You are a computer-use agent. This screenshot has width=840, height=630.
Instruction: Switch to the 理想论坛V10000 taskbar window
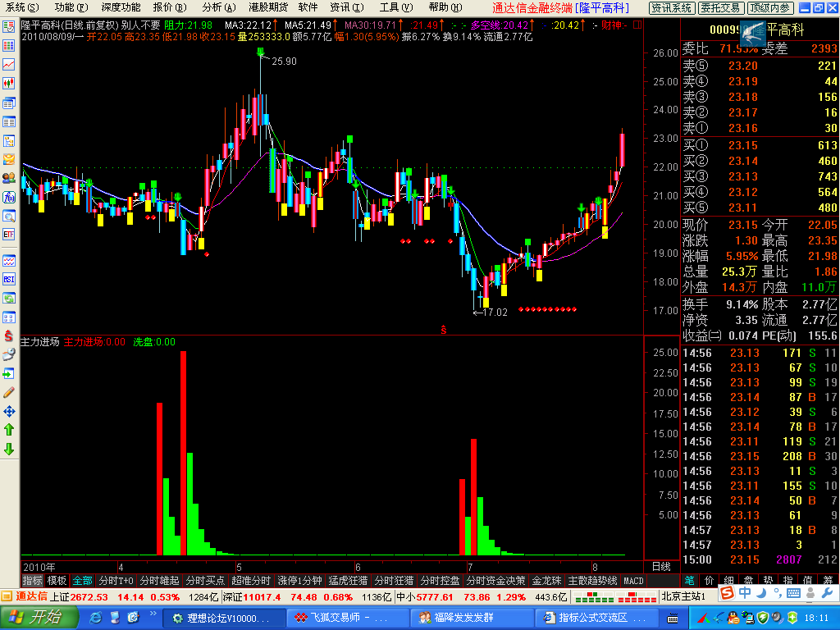click(x=223, y=619)
